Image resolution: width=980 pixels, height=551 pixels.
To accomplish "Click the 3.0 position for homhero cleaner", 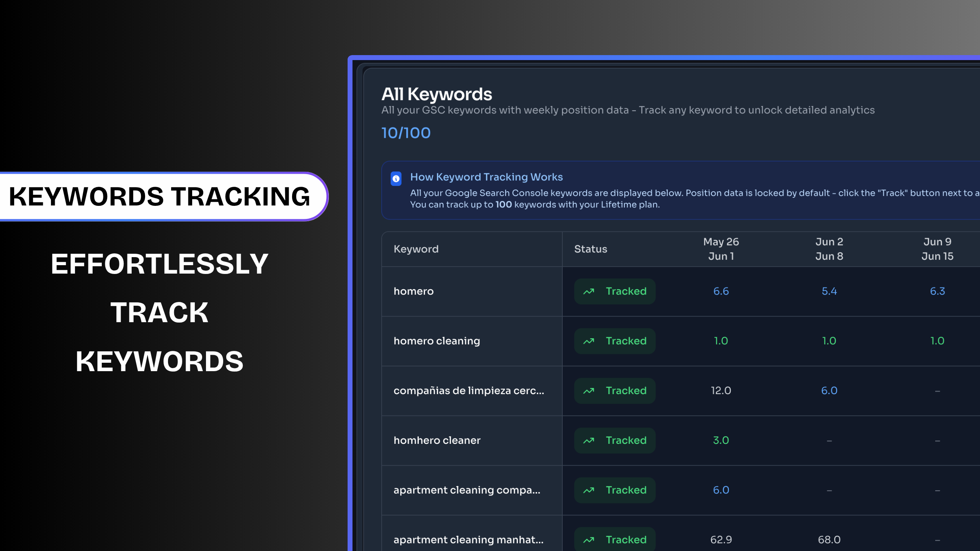I will 721,440.
